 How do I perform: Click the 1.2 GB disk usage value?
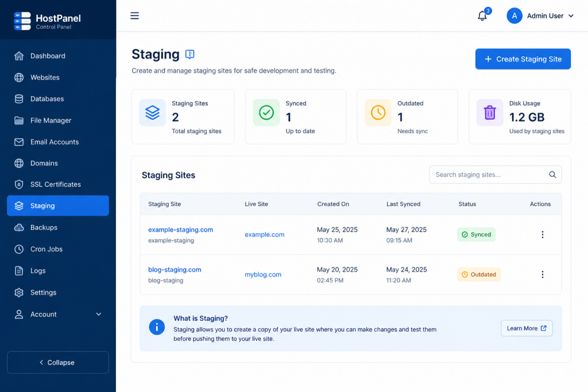[x=527, y=117]
